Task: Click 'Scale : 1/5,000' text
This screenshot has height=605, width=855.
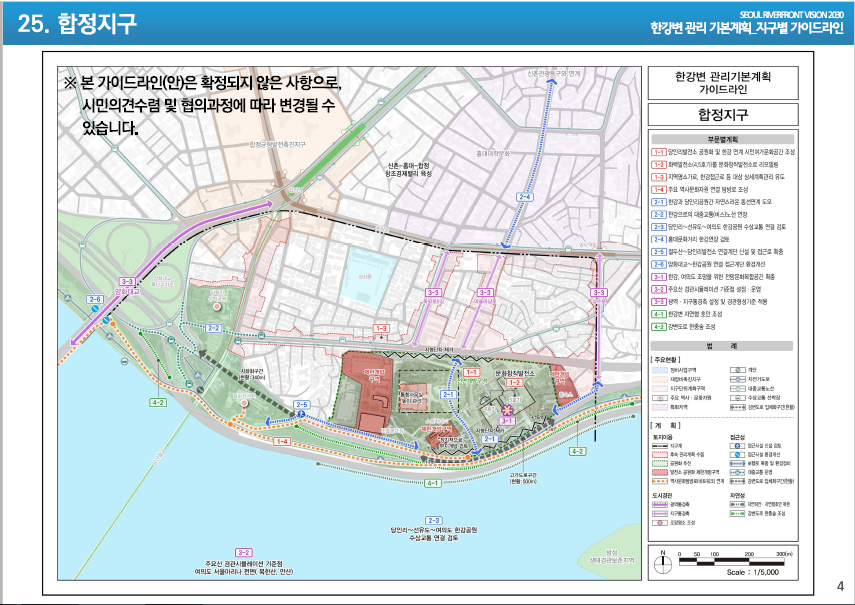Action: 752,572
